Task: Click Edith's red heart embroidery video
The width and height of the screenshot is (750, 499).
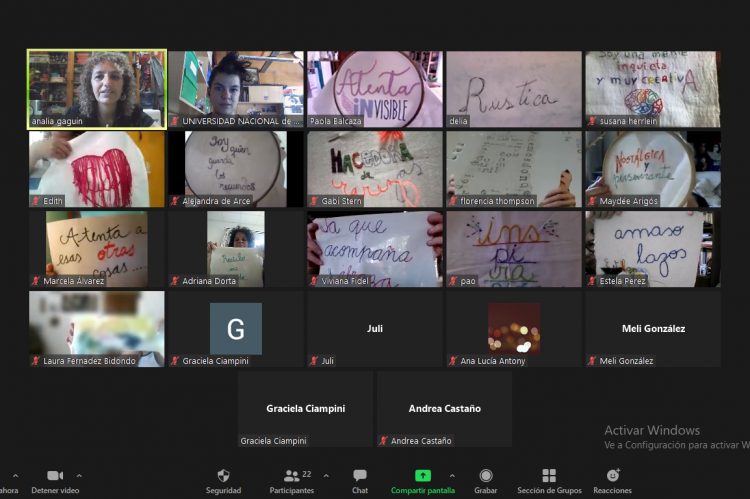Action: click(96, 168)
